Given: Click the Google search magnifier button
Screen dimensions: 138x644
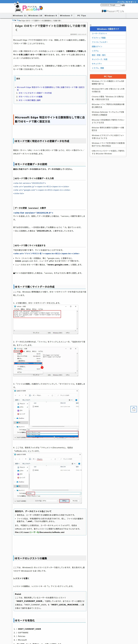Looking at the screenshot, I should [123, 5].
